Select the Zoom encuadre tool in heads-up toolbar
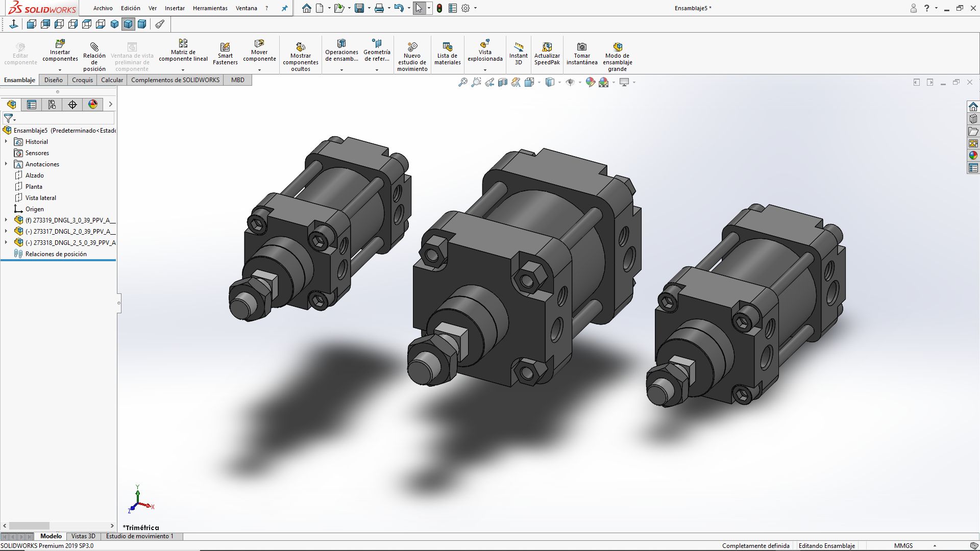Viewport: 980px width, 551px height. tap(476, 82)
